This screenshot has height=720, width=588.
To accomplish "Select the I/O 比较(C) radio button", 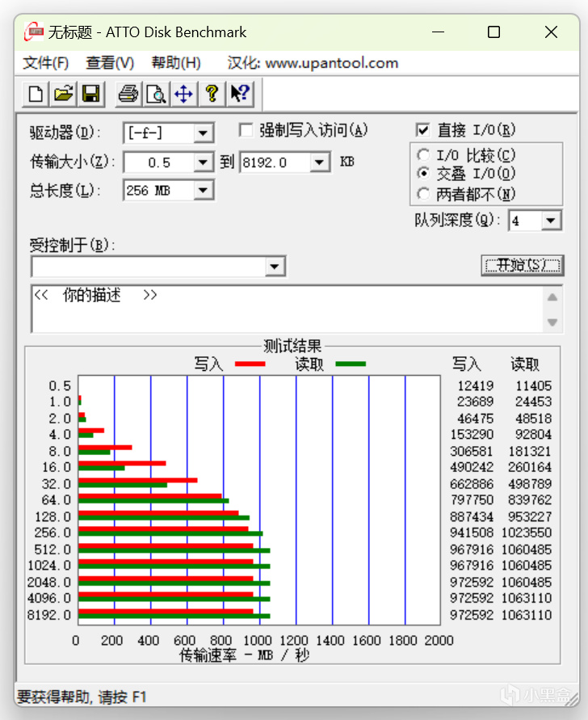I will point(423,154).
